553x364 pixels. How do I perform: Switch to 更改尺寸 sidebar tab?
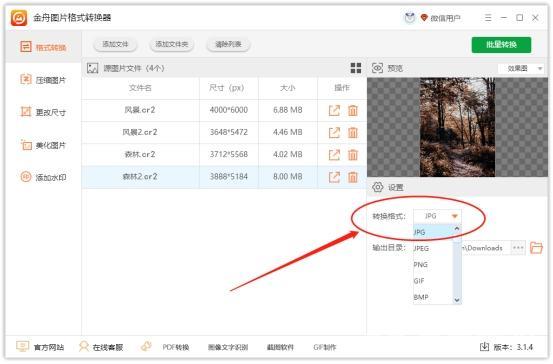43,112
